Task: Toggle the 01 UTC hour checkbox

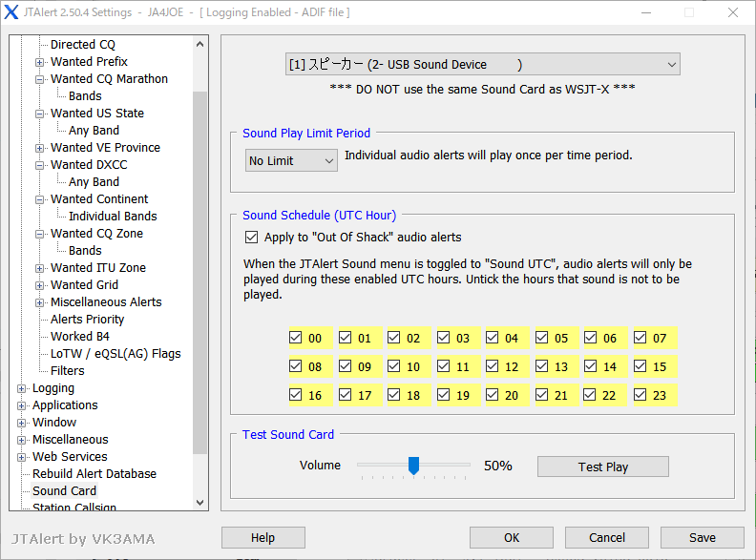Action: pyautogui.click(x=346, y=338)
